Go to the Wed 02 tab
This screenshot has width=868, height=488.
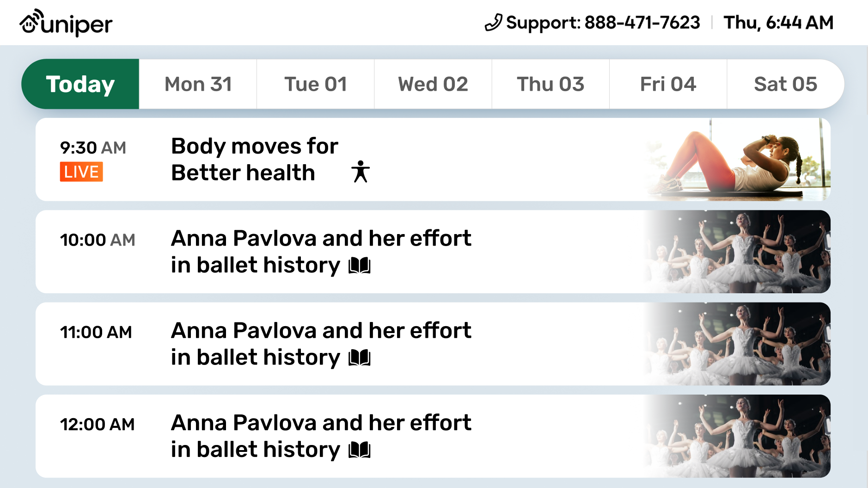(x=433, y=84)
